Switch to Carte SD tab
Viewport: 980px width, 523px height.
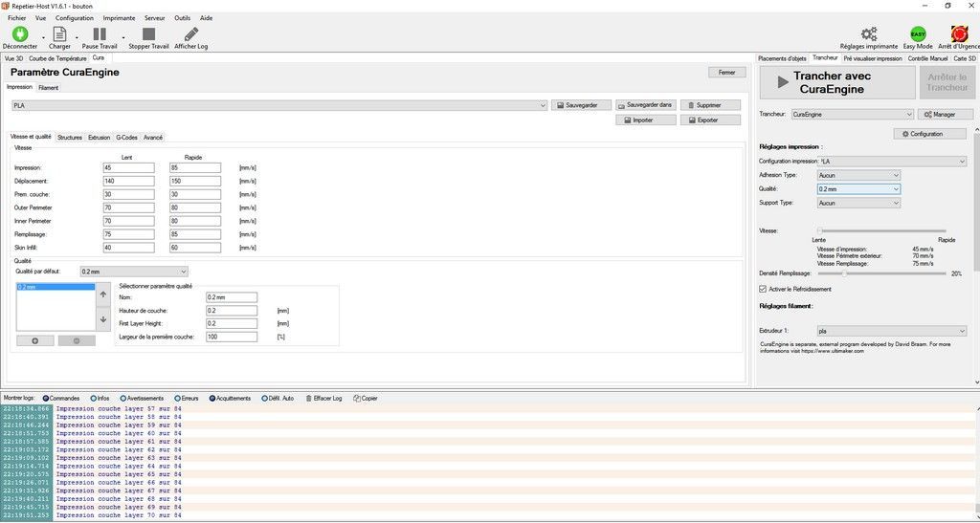click(965, 58)
